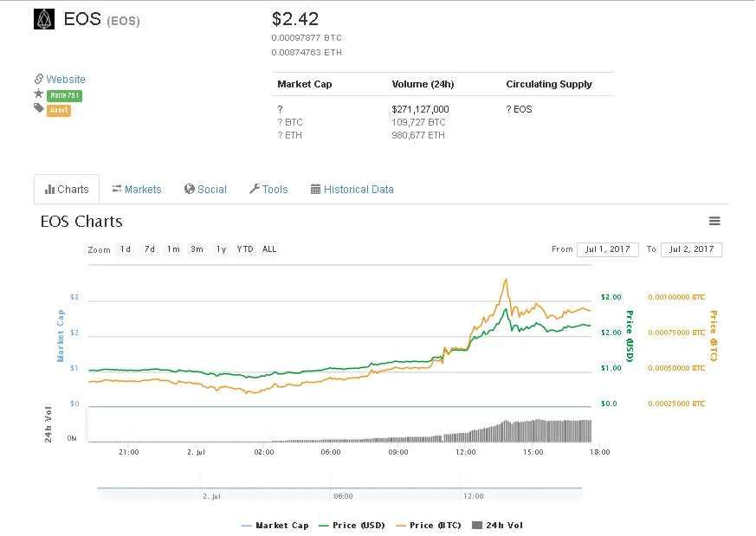Set chart zoom to ALL

(269, 249)
